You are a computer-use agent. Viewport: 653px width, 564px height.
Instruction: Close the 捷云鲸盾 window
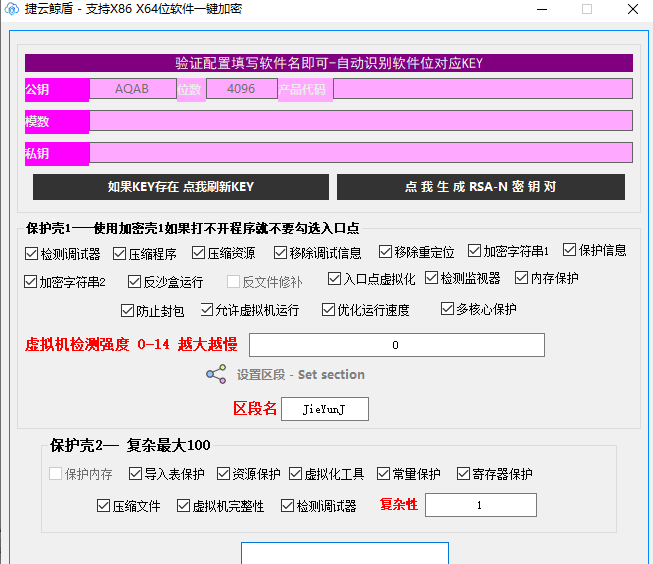tap(633, 9)
